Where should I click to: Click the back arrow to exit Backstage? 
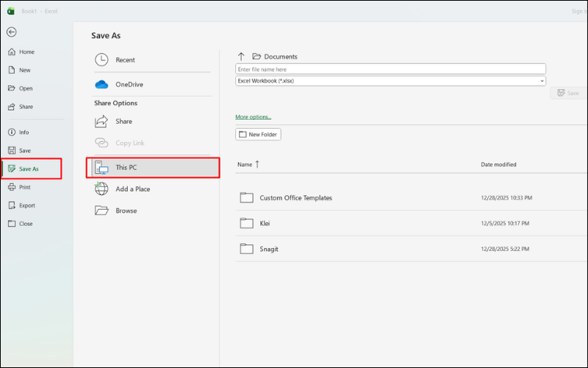(x=12, y=32)
